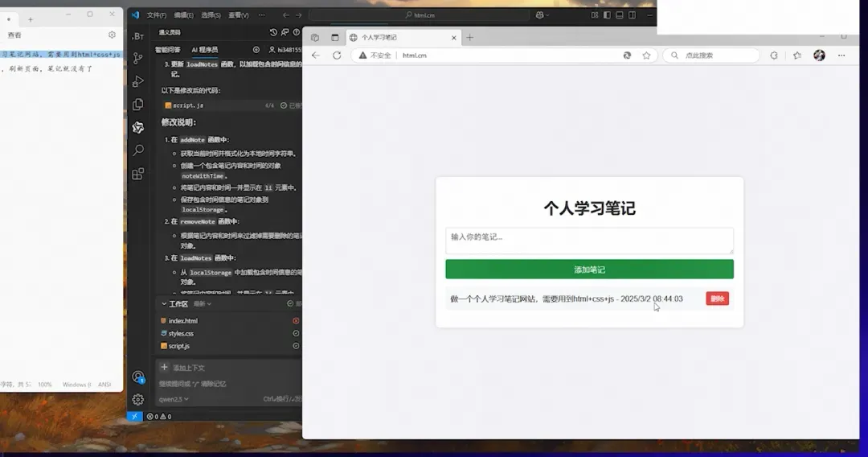This screenshot has width=868, height=457.
Task: Start a new chat with the plus-circle icon
Action: (x=256, y=50)
